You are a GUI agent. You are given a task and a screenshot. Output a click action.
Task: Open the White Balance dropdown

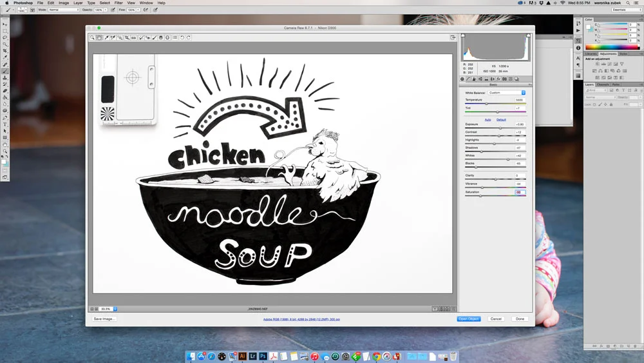[x=507, y=92]
